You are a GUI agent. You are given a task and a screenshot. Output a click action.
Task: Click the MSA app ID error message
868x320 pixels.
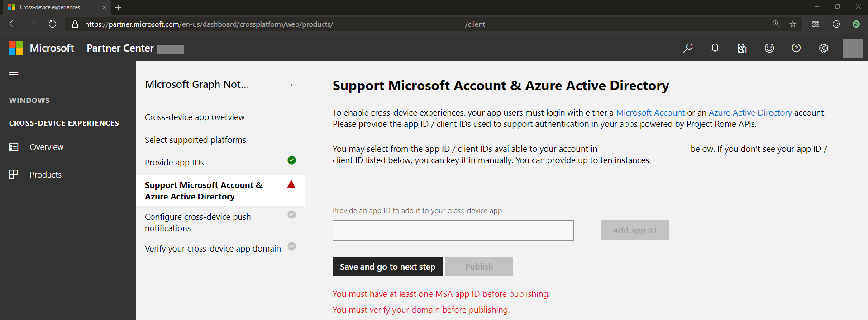441,294
